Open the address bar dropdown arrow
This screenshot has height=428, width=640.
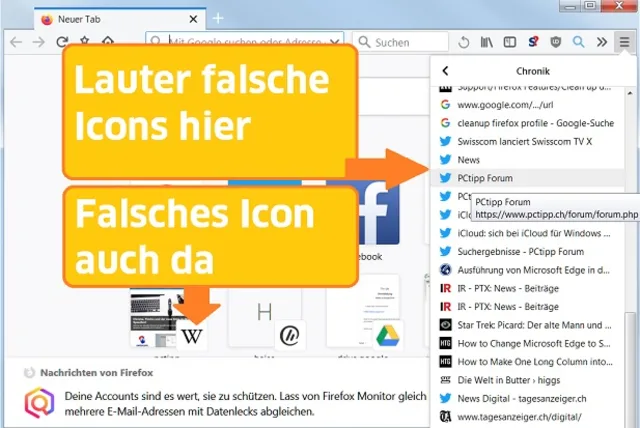pos(334,42)
